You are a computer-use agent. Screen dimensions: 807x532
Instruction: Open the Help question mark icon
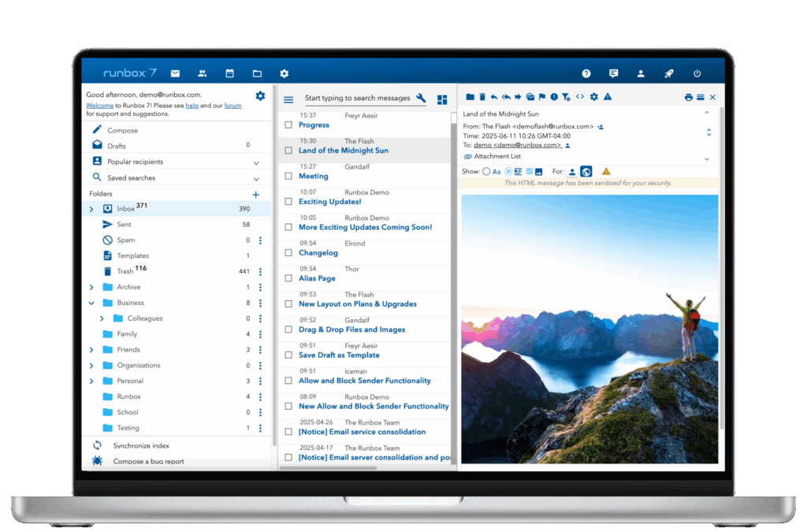586,73
